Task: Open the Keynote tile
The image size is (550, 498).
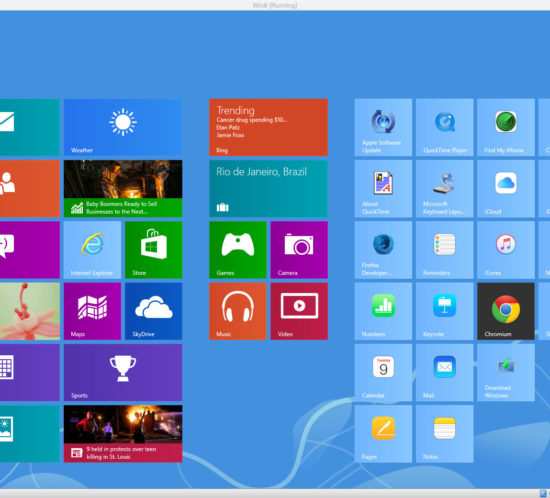Action: 445,311
